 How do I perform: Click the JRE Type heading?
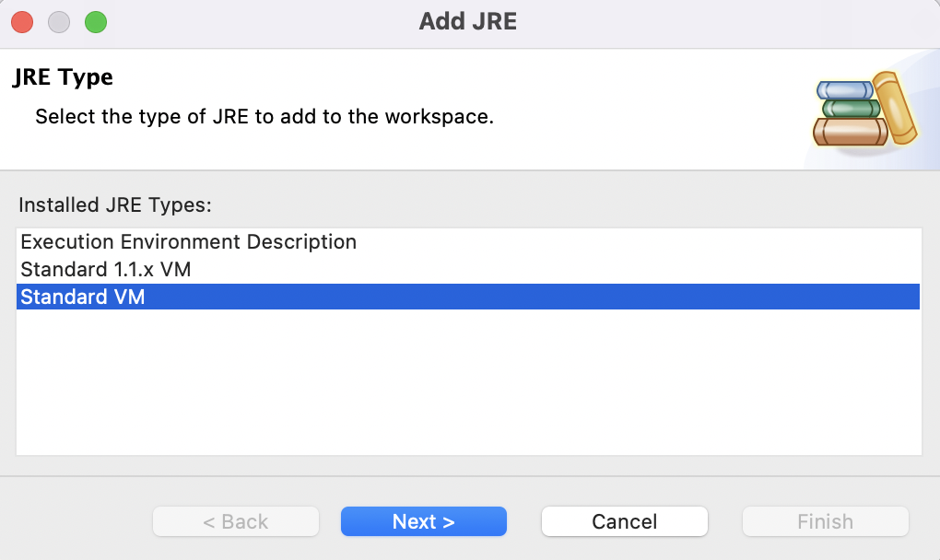[63, 77]
